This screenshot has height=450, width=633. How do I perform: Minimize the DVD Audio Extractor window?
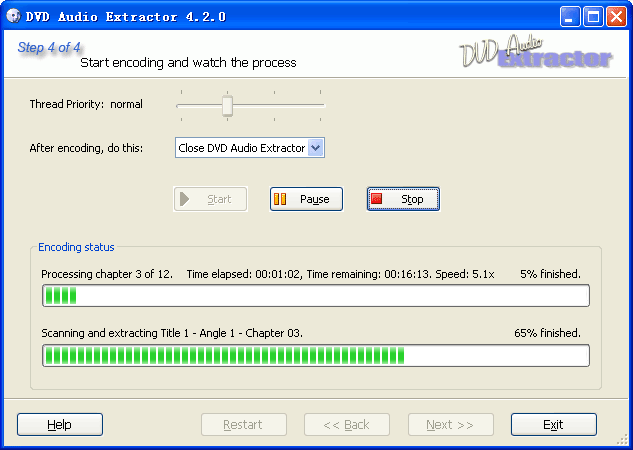tap(570, 17)
